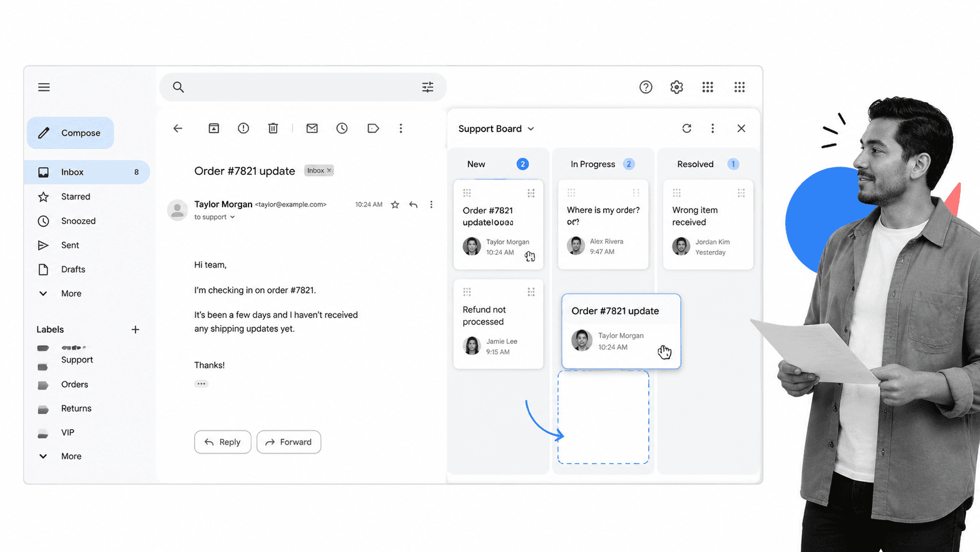Click left drag handle on 'Refund not processed' card
980x552 pixels.
point(467,292)
